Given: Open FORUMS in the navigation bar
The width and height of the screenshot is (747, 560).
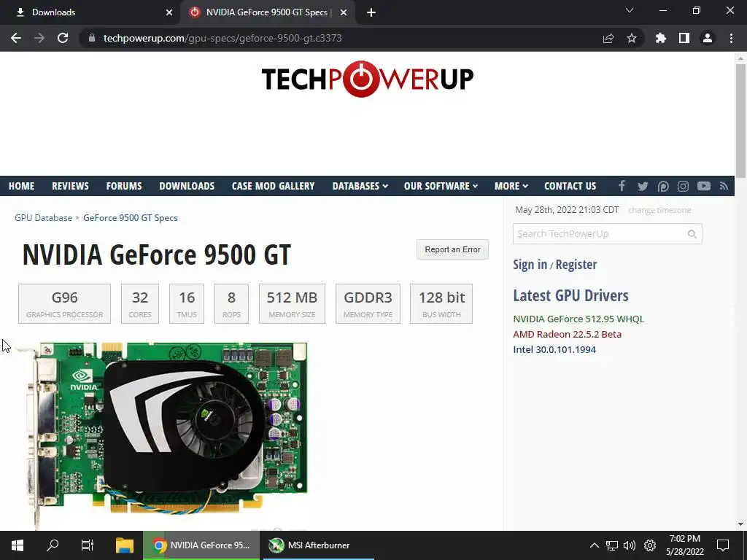Looking at the screenshot, I should (x=124, y=186).
